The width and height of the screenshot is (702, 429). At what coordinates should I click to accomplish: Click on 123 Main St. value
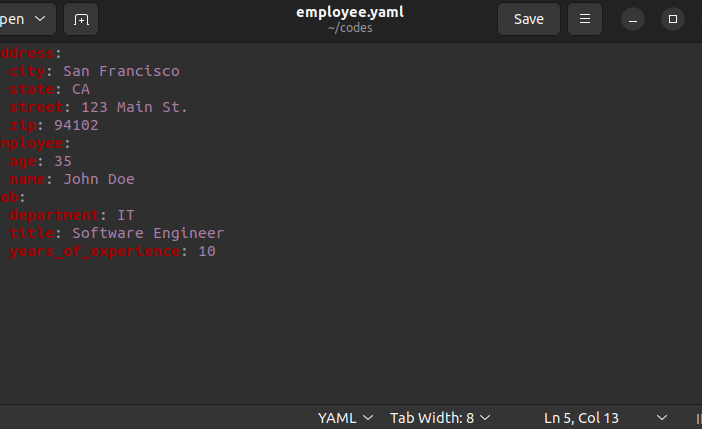(134, 107)
